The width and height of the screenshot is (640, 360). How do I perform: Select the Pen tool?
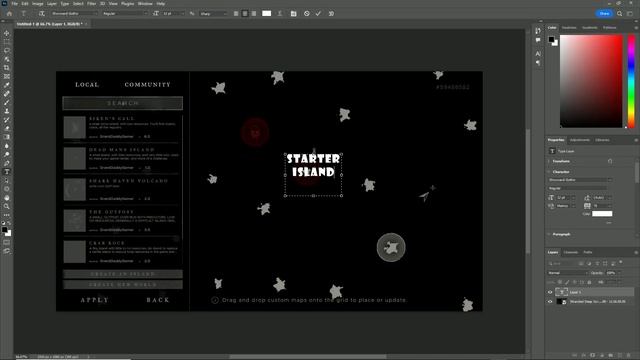click(x=7, y=163)
